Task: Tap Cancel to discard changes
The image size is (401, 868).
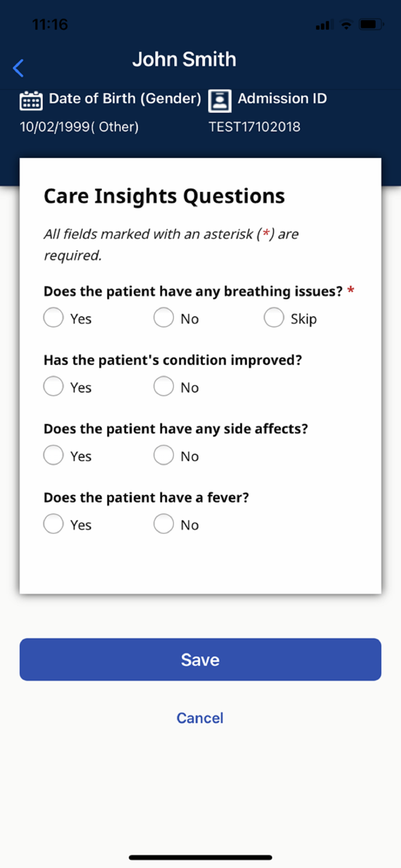Action: [x=200, y=718]
